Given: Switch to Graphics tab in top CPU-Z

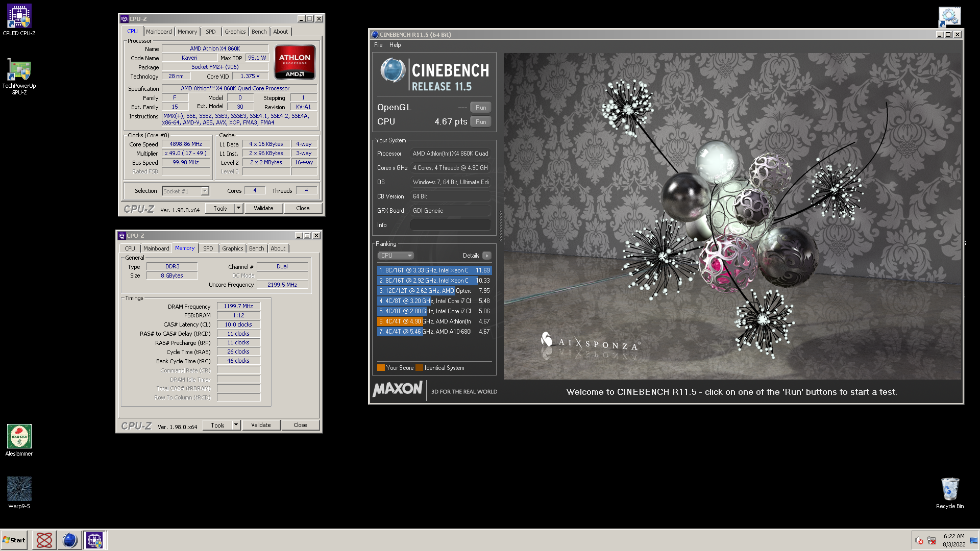Looking at the screenshot, I should [235, 32].
